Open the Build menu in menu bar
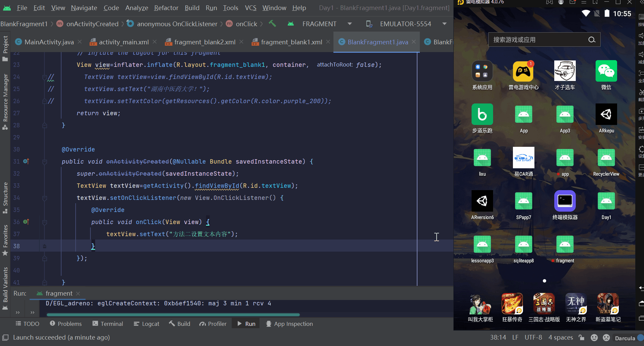 [192, 8]
